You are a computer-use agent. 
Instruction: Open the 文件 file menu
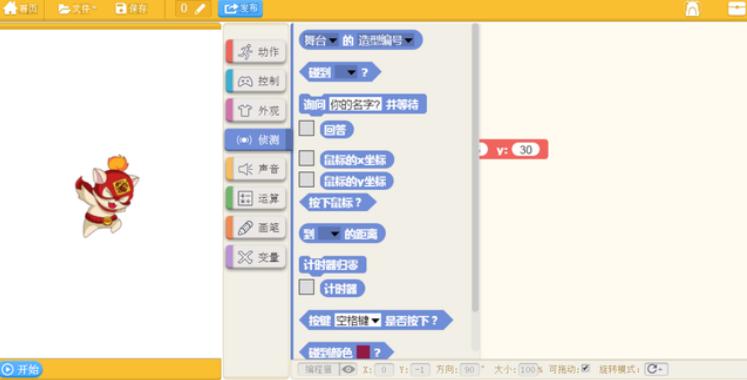point(77,9)
